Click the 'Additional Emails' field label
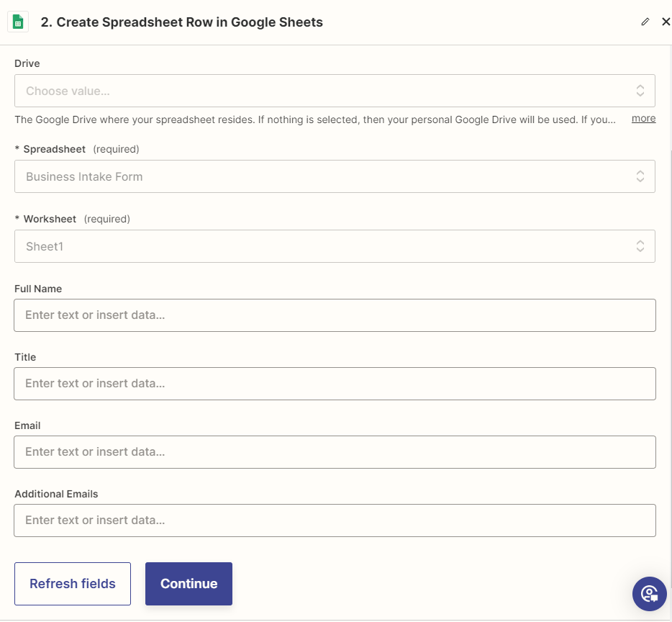The height and width of the screenshot is (622, 672). [56, 494]
